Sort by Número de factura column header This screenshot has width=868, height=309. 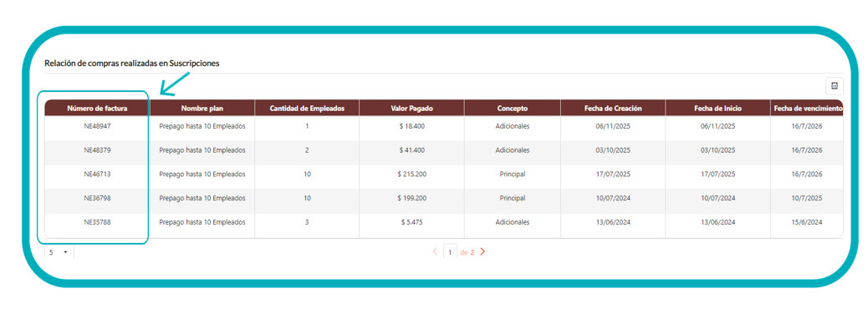coord(98,109)
